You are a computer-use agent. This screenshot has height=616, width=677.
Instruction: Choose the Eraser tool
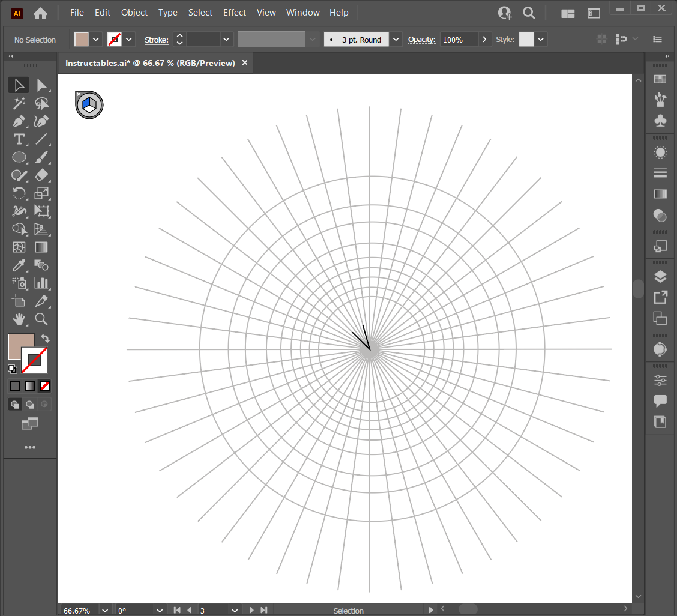(x=41, y=175)
